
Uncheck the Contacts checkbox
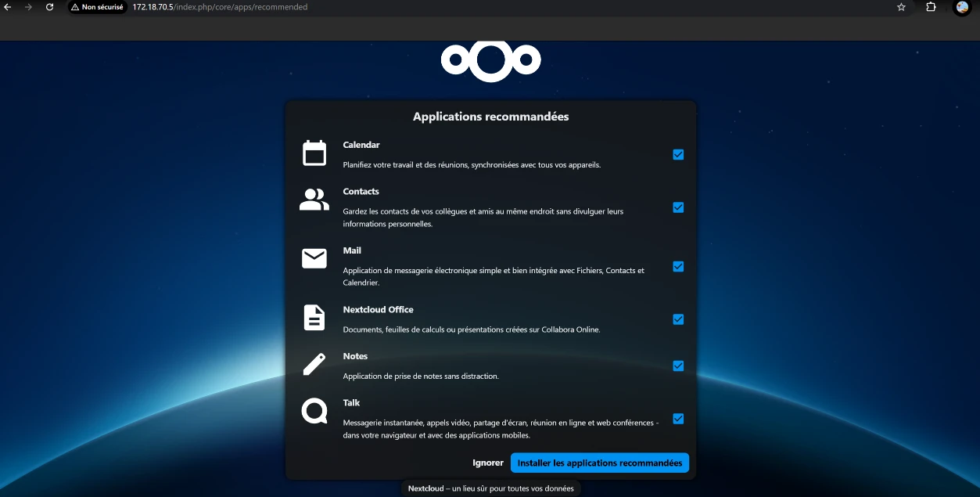pos(678,207)
